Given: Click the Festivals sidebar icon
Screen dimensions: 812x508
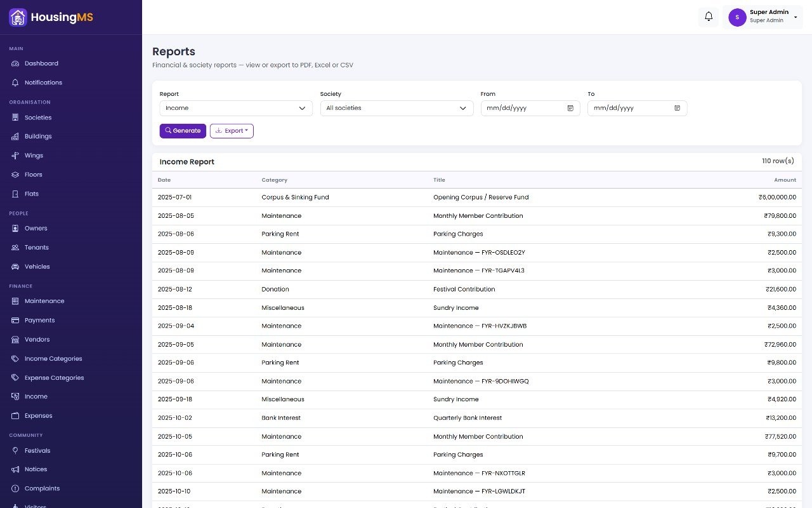Looking at the screenshot, I should click(x=15, y=450).
